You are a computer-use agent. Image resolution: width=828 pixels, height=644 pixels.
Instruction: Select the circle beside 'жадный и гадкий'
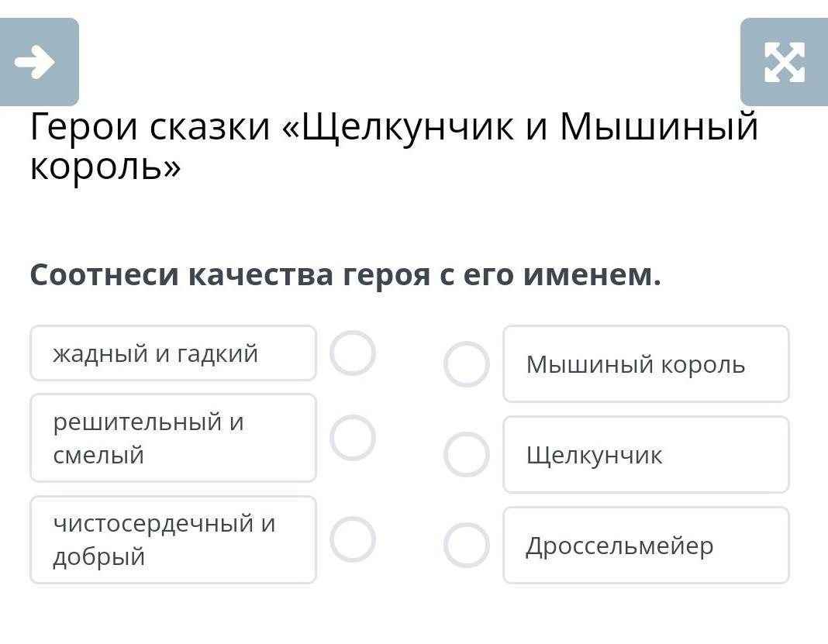pos(353,353)
